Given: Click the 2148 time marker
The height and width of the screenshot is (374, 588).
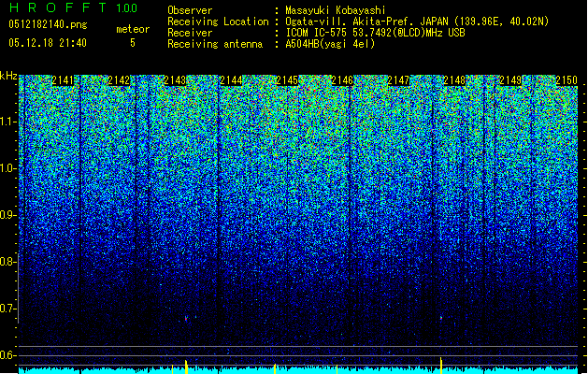Looking at the screenshot, I should pos(454,80).
